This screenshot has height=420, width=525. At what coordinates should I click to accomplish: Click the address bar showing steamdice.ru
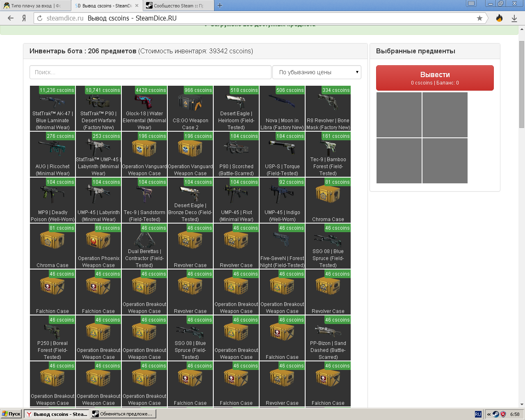260,18
